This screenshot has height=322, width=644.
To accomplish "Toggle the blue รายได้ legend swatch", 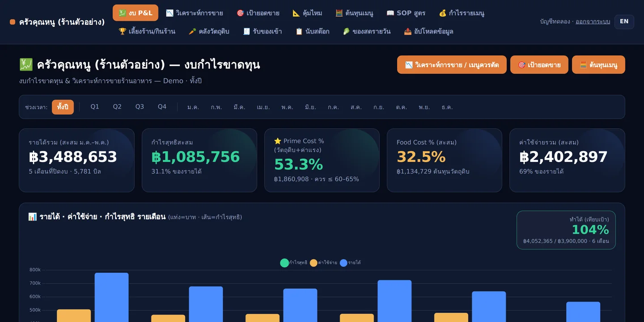I will [343, 263].
